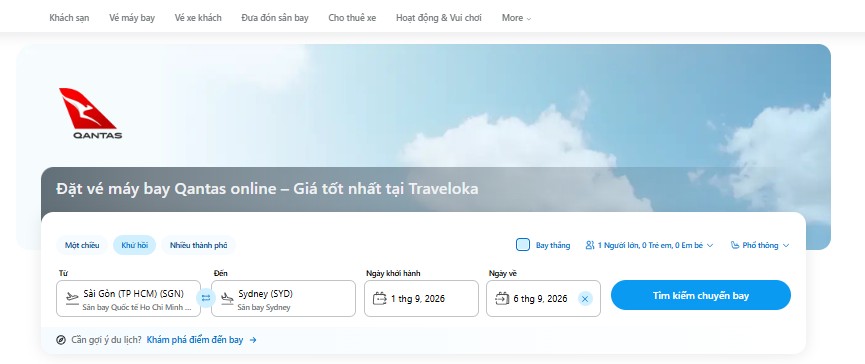Open the Phổ thông class dropdown
This screenshot has width=865, height=364.
tap(760, 245)
